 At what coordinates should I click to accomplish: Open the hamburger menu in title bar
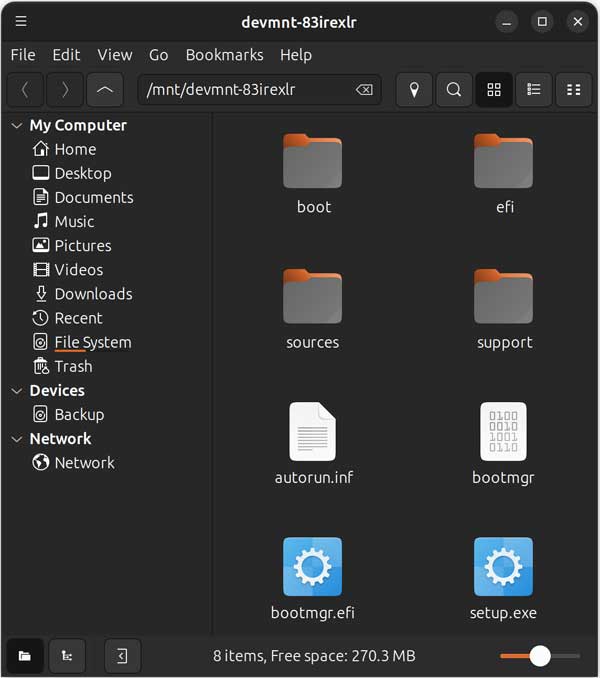(x=21, y=21)
